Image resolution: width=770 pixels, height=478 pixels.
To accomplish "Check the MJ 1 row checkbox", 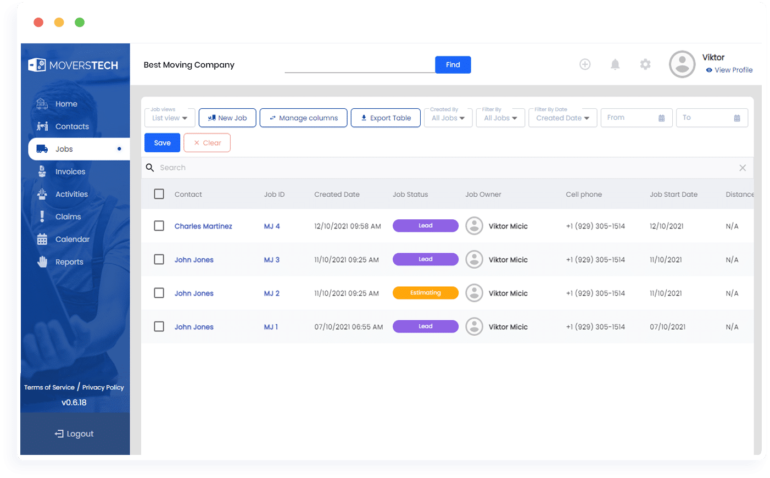I will [x=159, y=327].
